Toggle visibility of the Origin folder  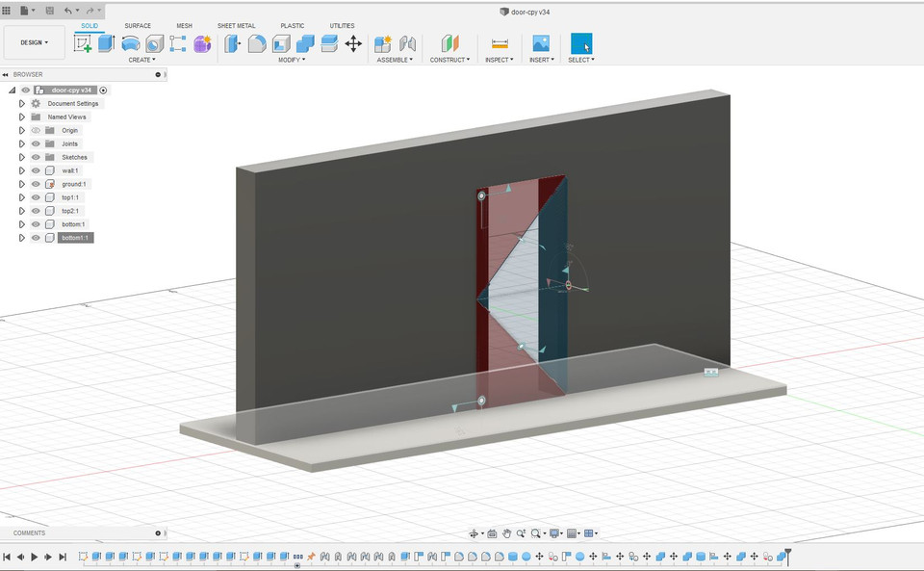tap(36, 130)
